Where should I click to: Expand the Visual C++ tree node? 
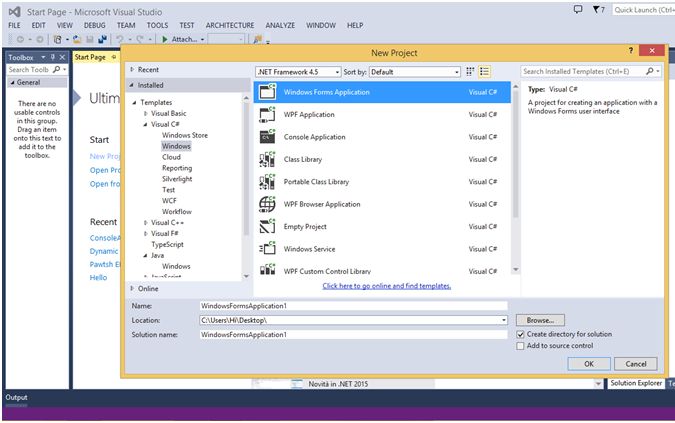(x=146, y=222)
